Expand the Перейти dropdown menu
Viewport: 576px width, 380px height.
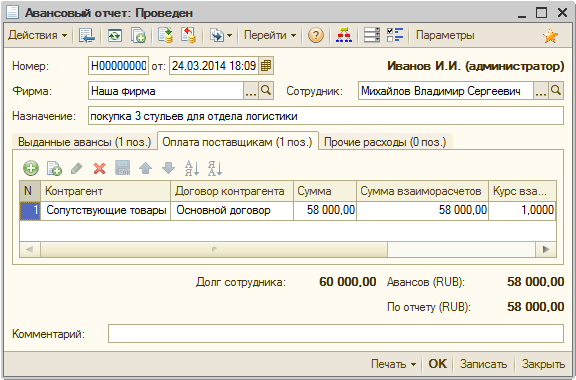click(x=270, y=35)
